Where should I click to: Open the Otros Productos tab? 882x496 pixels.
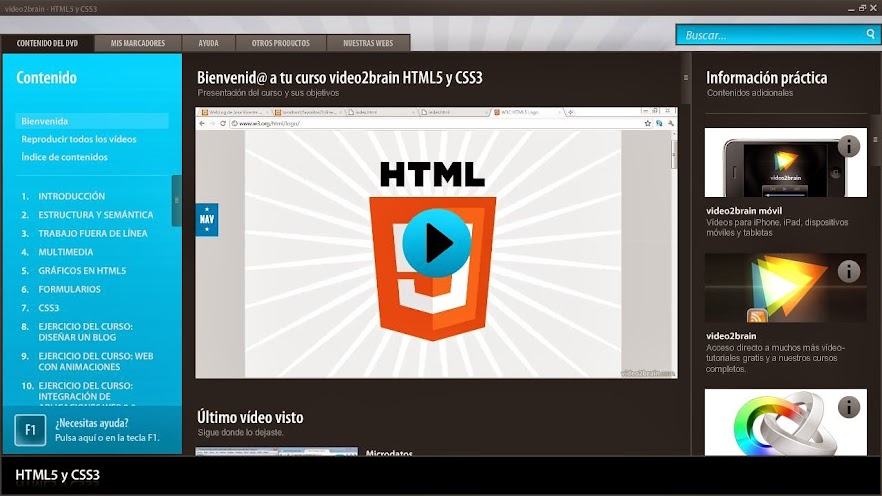[x=281, y=43]
